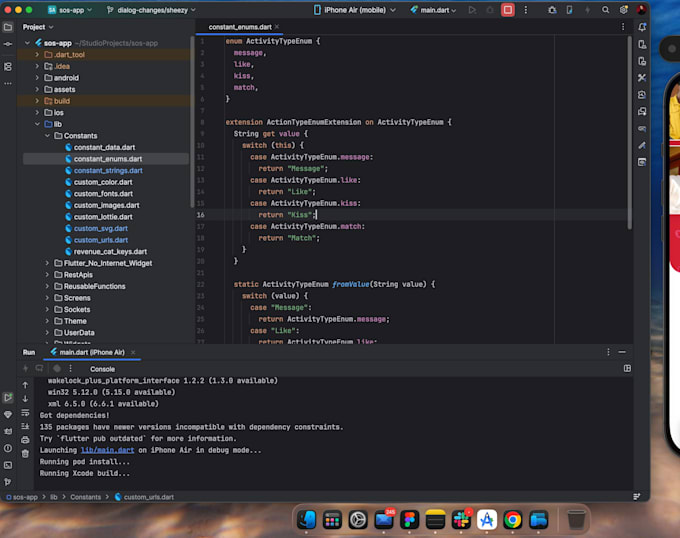Click the console layout settings icon
The height and width of the screenshot is (538, 680).
pyautogui.click(x=627, y=368)
